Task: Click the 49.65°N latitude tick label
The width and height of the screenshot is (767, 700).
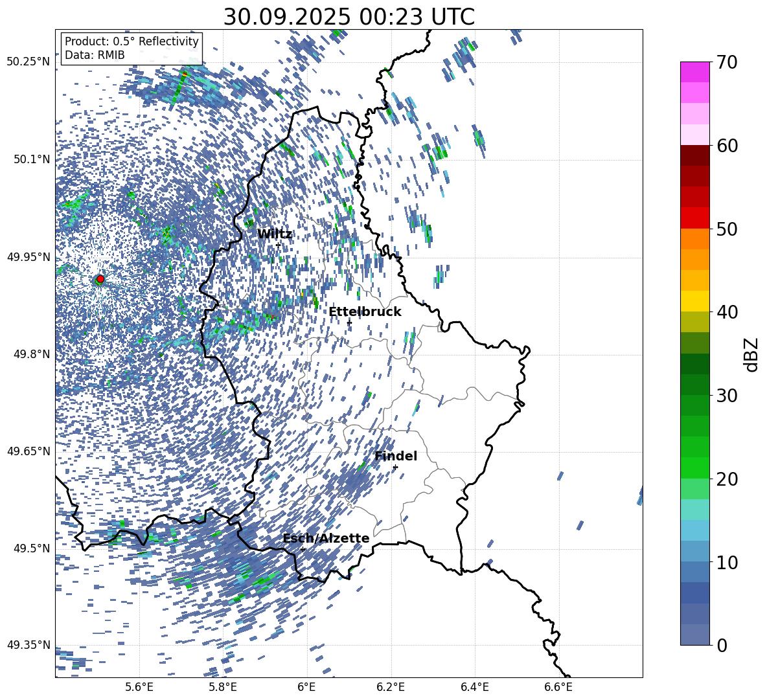Action: pos(29,451)
